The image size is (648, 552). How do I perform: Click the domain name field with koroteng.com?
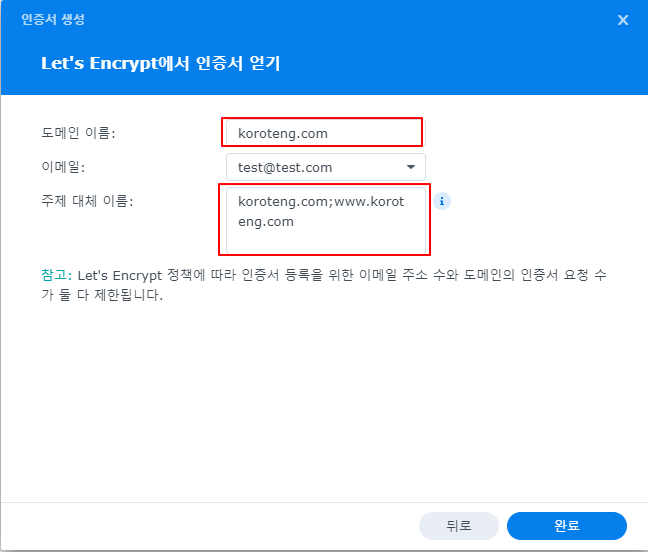pos(325,133)
